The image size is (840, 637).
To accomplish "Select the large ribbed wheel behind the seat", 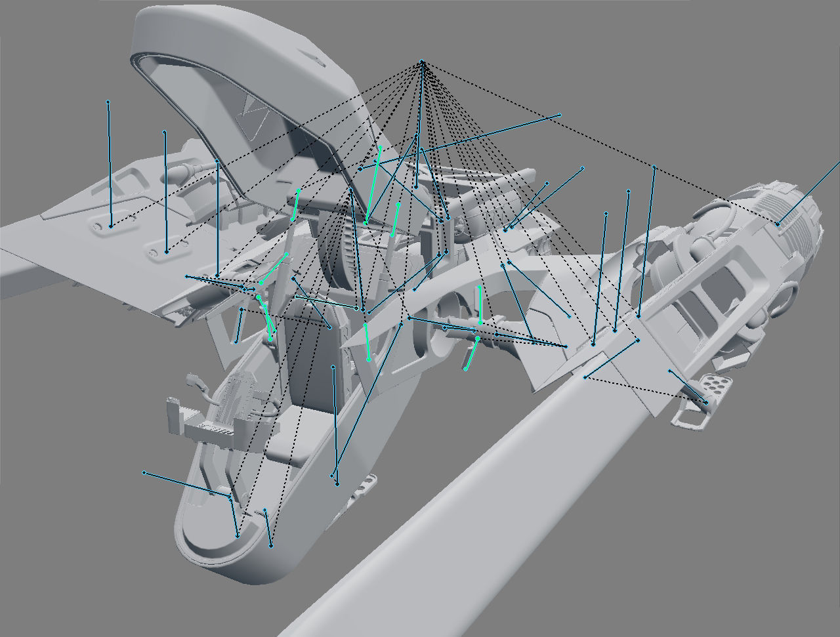I will (336, 253).
